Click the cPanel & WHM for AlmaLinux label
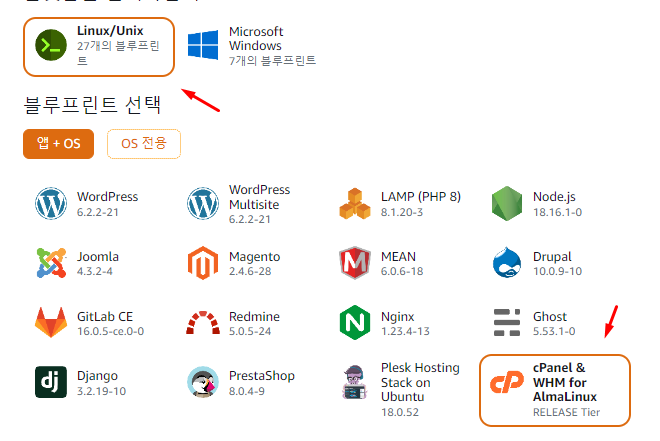The height and width of the screenshot is (441, 660). 565,382
